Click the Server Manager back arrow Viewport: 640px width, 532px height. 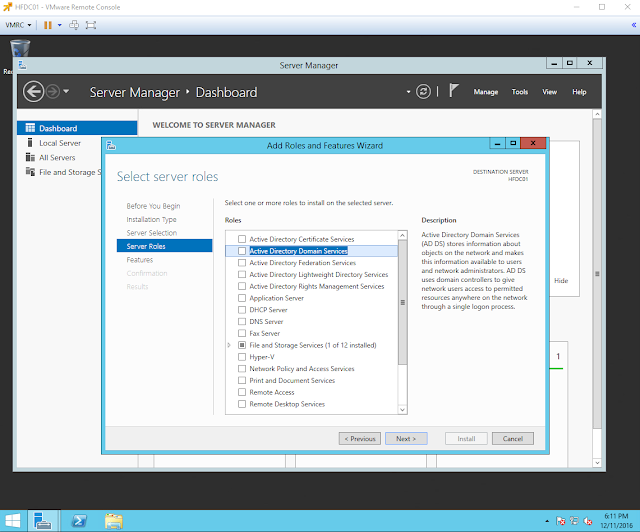tap(33, 91)
